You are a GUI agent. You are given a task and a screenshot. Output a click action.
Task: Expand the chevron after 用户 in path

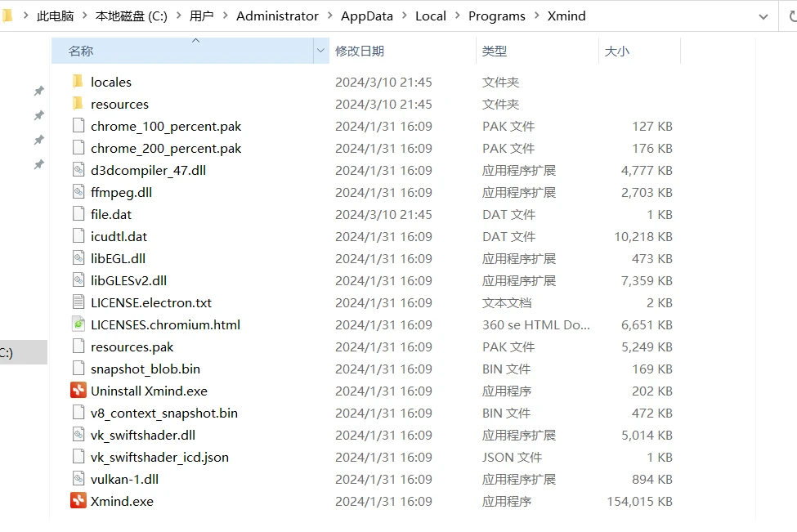coord(225,16)
